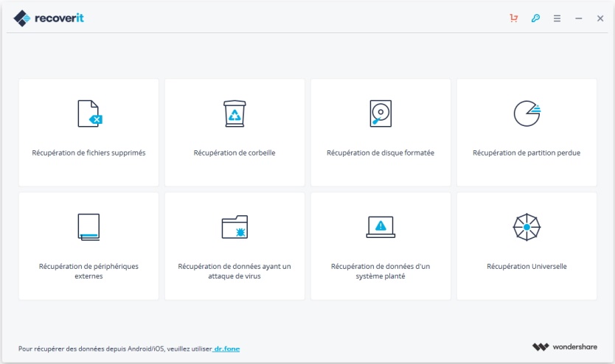The image size is (615, 364).
Task: Select 'Récupération de corbeille' text
Action: click(x=234, y=153)
